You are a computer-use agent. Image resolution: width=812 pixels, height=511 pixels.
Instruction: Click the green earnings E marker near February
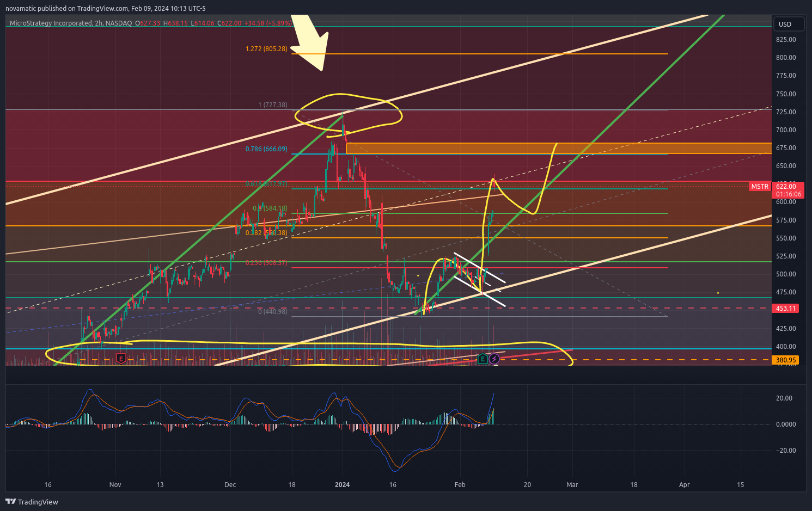(483, 359)
